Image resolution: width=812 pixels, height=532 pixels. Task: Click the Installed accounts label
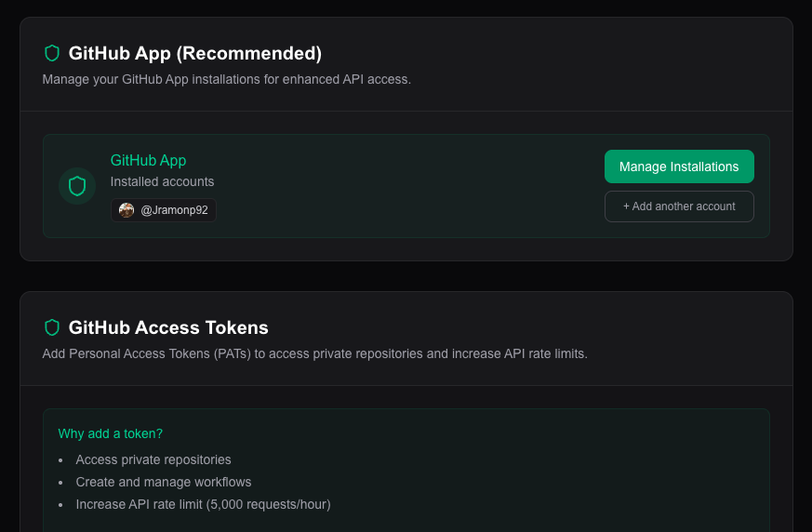pyautogui.click(x=162, y=181)
